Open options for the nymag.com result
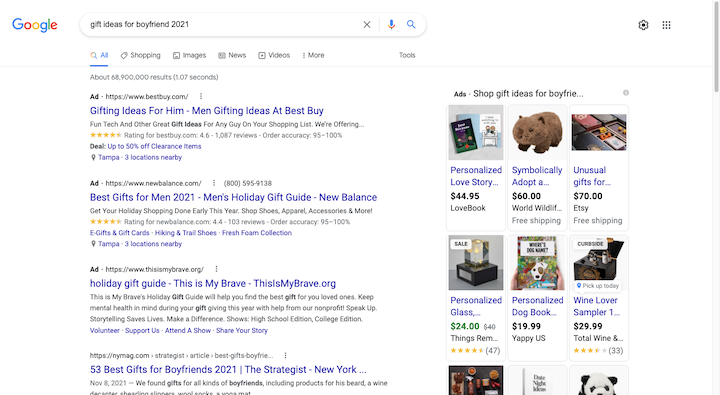This screenshot has height=395, width=720. coord(285,356)
